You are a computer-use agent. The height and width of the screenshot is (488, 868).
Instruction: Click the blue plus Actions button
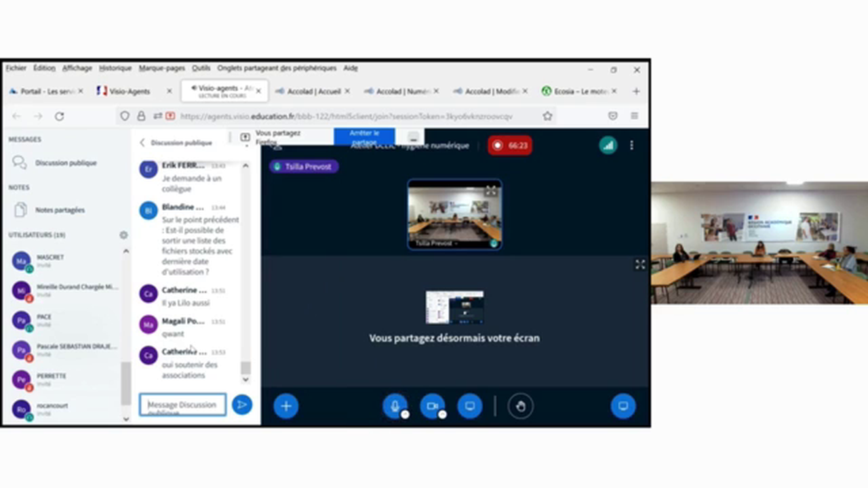[285, 406]
